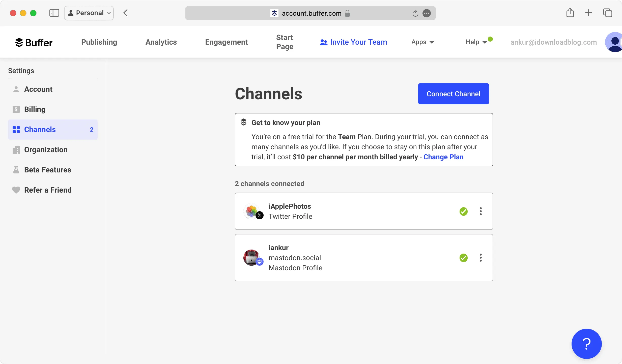
Task: Select Refer a Friend in the sidebar
Action: pyautogui.click(x=53, y=190)
